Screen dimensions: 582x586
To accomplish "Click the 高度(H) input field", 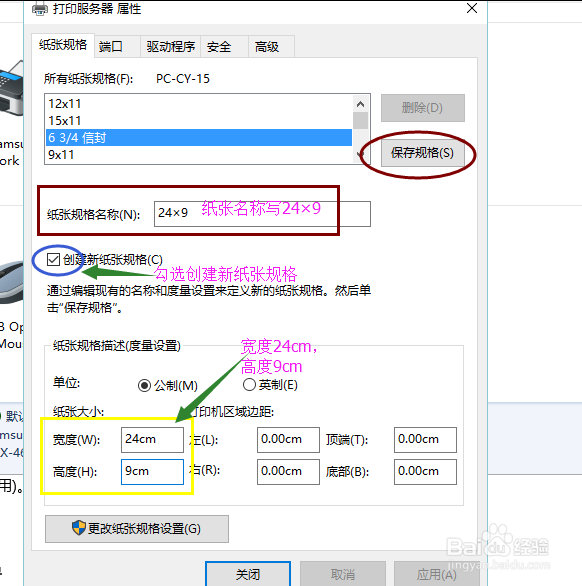I will click(x=152, y=472).
